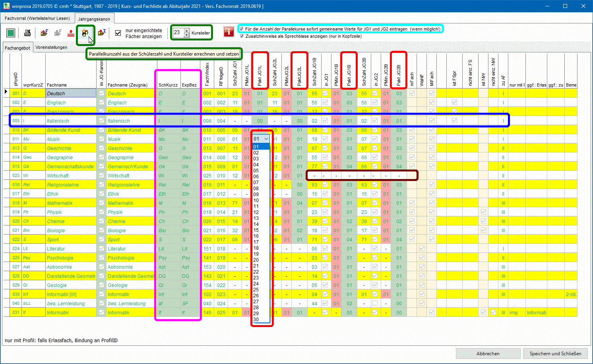
Task: Uncheck shared values for JG1 and JG2 checkbox
Action: pyautogui.click(x=242, y=29)
